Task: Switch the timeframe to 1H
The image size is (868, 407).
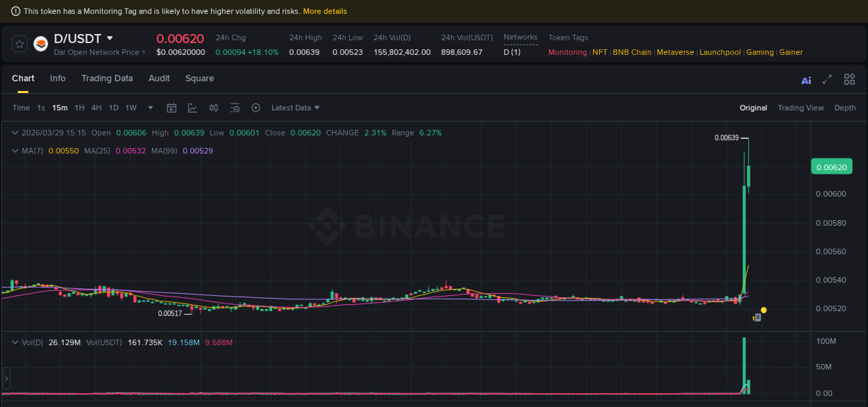Action: [79, 108]
